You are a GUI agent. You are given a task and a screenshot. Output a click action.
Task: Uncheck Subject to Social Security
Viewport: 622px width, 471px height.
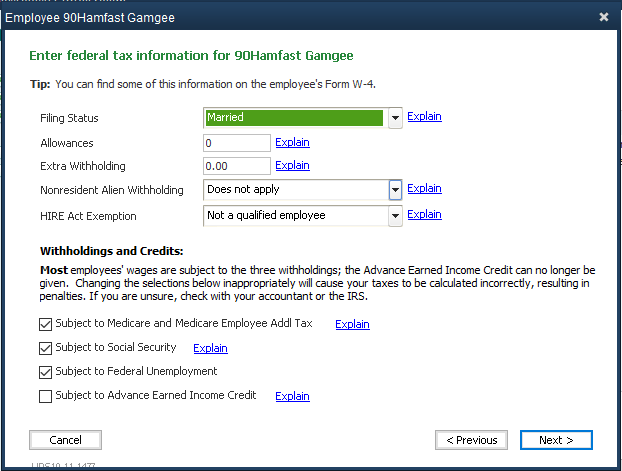coord(46,348)
